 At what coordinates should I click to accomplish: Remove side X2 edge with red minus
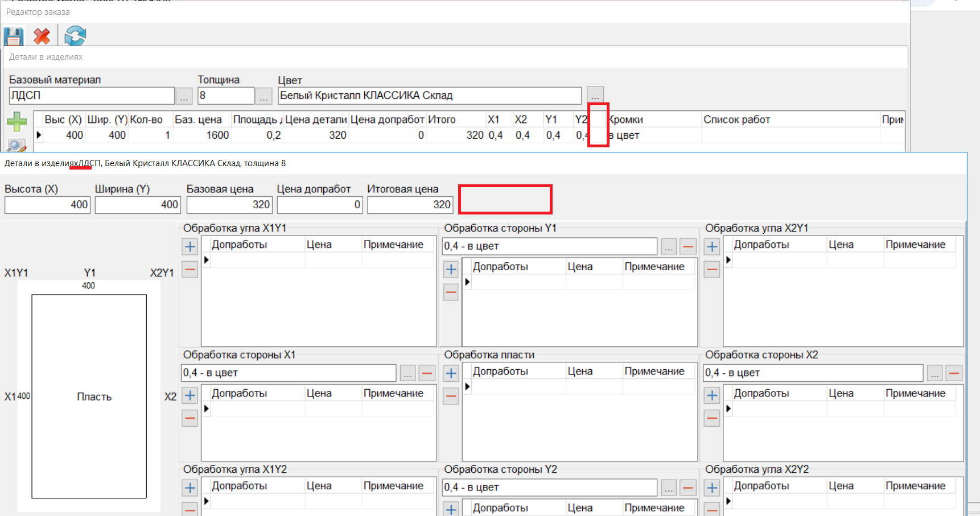(x=954, y=373)
